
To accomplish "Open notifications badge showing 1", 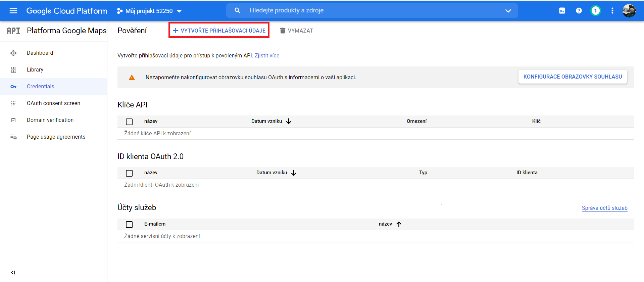I will pos(595,11).
